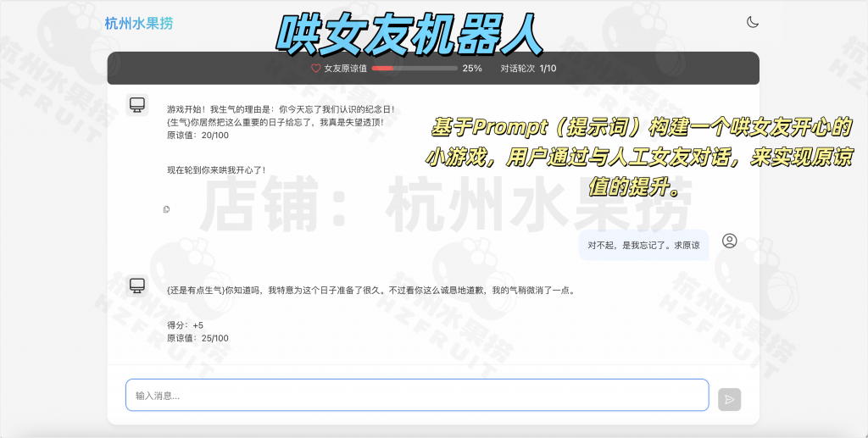
Task: Click the 25% forgiveness value label
Action: pyautogui.click(x=472, y=69)
